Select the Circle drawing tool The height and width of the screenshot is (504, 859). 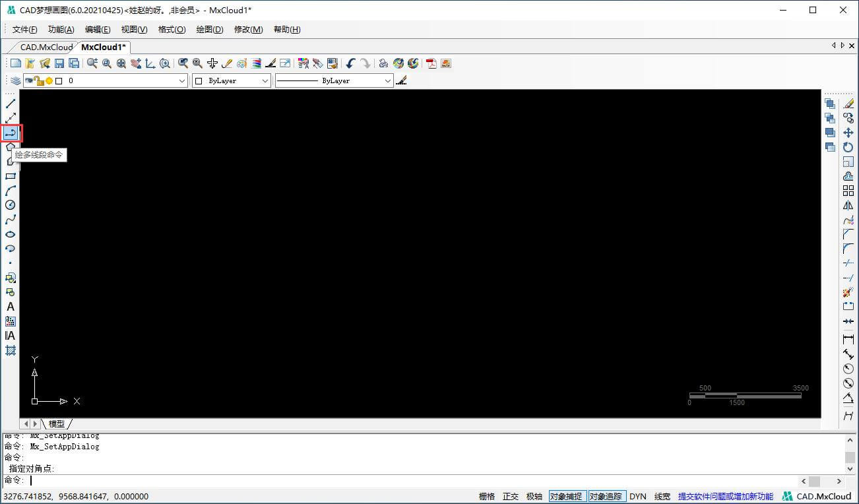(x=11, y=205)
